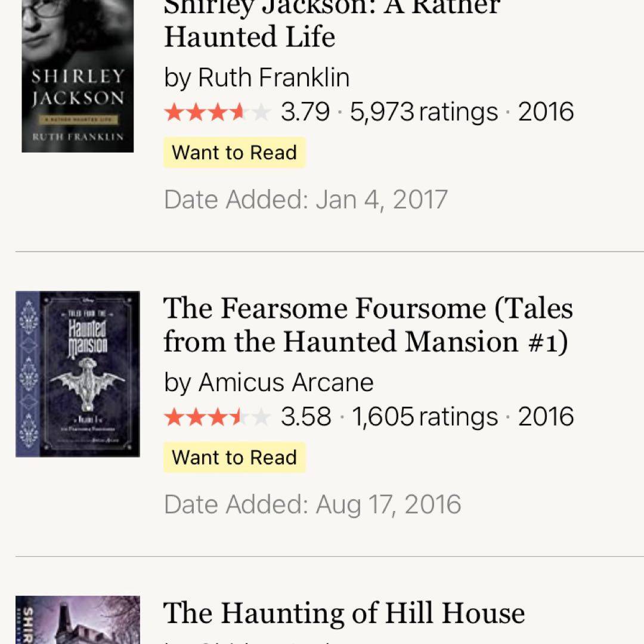Screen dimensions: 644x644
Task: View the 5,973 ratings count
Action: pos(423,112)
